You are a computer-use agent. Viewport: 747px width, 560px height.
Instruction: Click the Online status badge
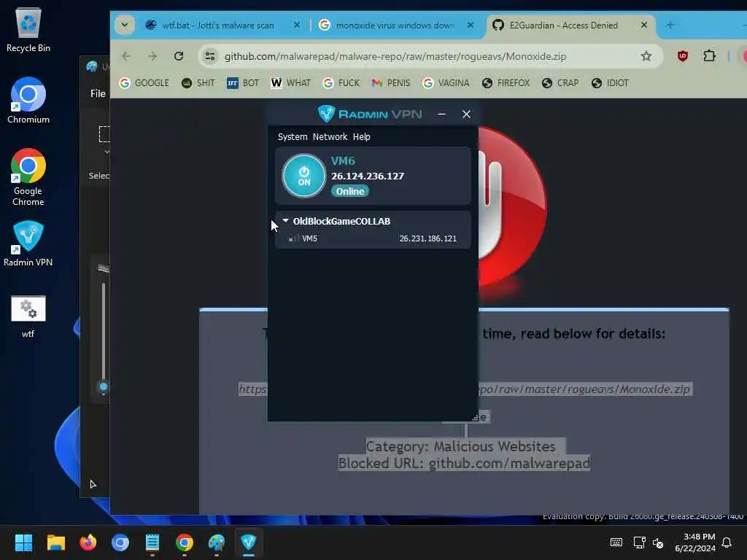[x=349, y=192]
